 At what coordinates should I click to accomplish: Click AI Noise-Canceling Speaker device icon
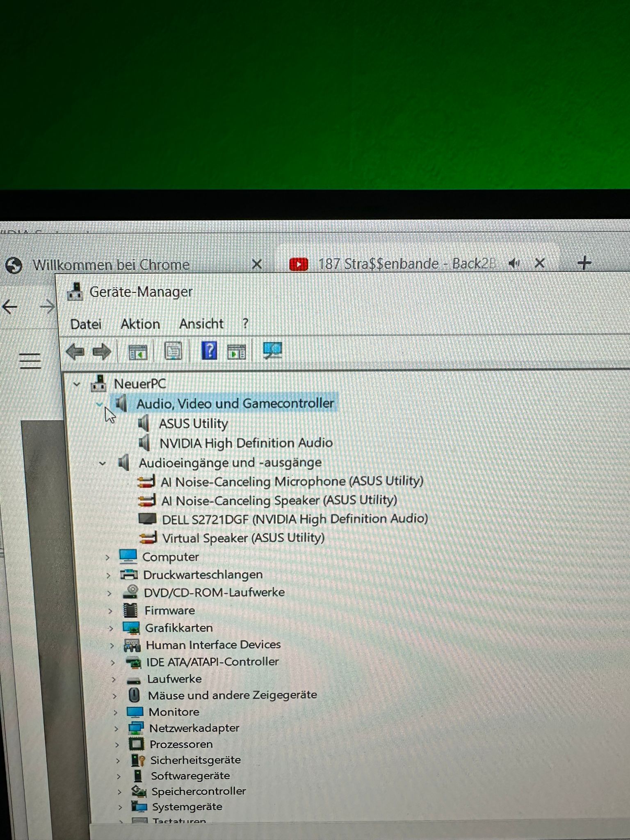[x=147, y=500]
